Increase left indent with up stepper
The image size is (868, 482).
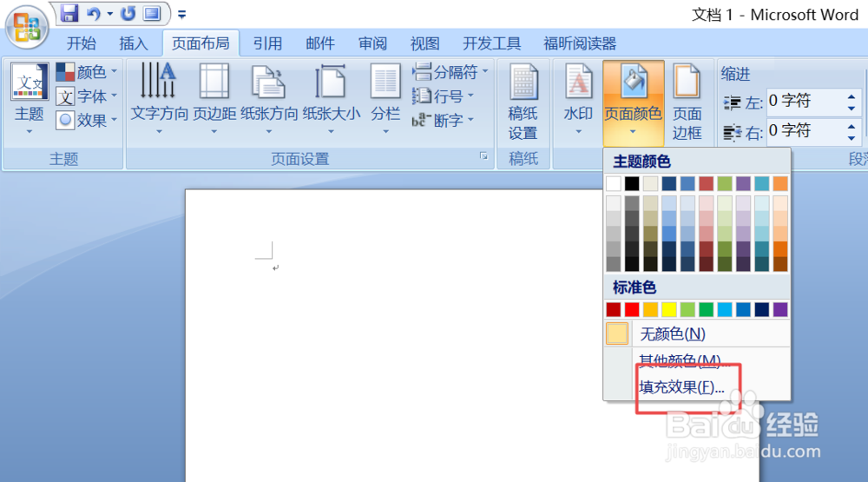click(x=852, y=96)
